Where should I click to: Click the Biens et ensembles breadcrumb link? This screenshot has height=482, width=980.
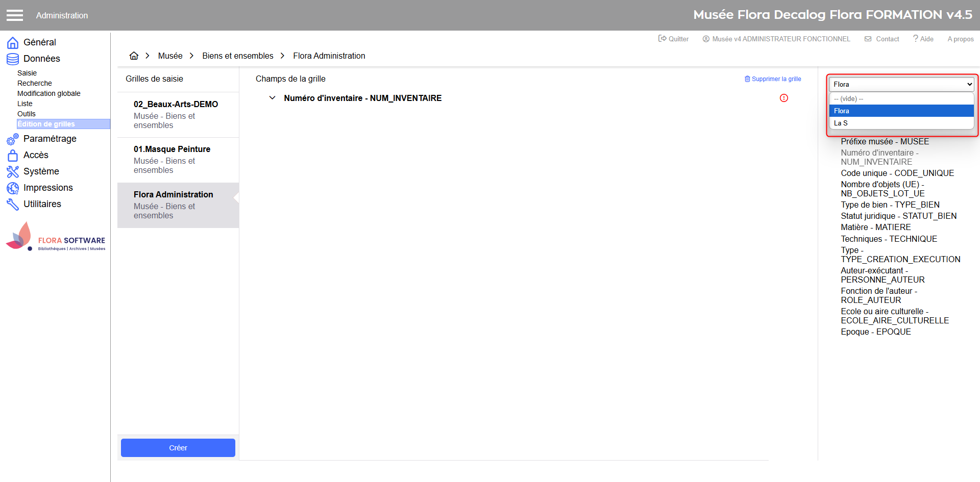coord(238,56)
